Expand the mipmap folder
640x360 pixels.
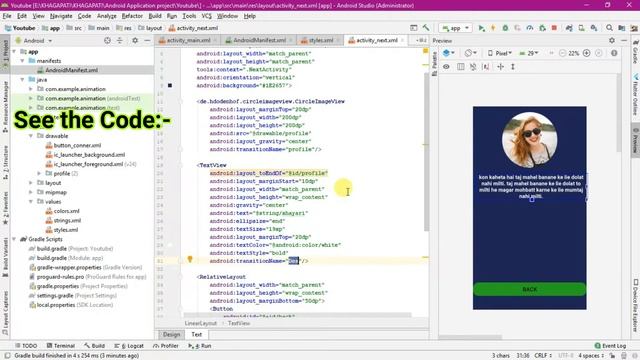coord(31,192)
